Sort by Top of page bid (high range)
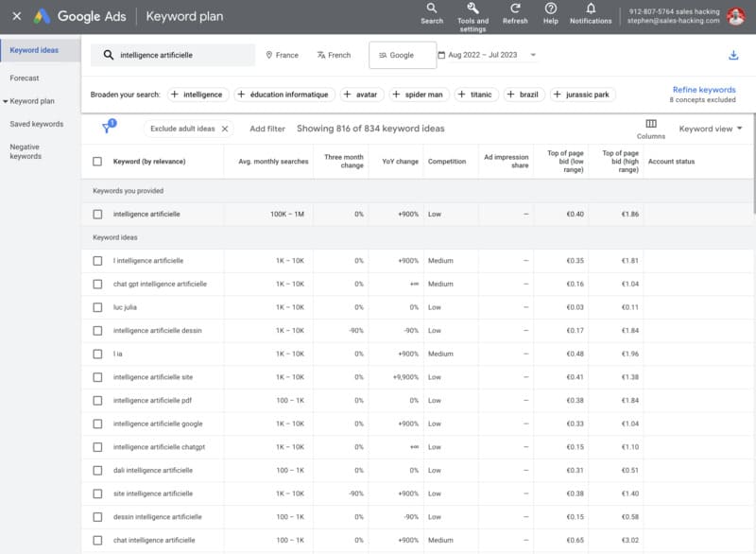756x554 pixels. pyautogui.click(x=620, y=161)
